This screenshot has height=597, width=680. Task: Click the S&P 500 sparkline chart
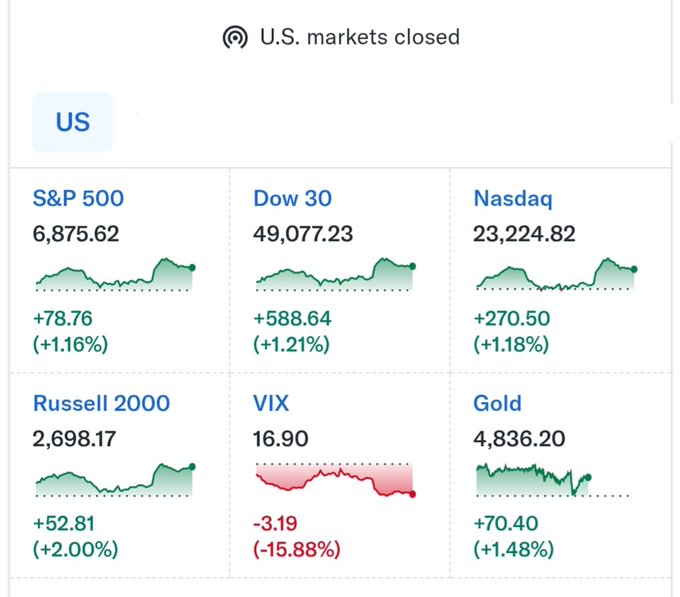[x=114, y=274]
